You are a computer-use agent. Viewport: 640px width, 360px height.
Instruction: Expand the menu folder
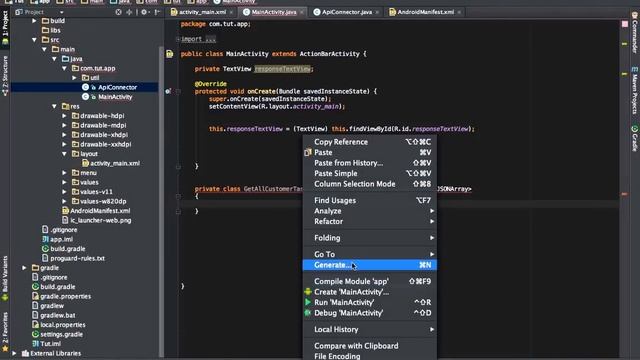pos(64,173)
